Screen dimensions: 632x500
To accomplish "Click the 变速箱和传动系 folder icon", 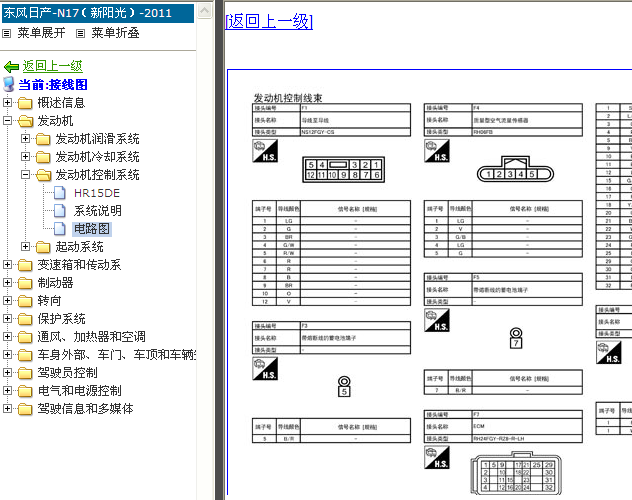I will (x=25, y=265).
